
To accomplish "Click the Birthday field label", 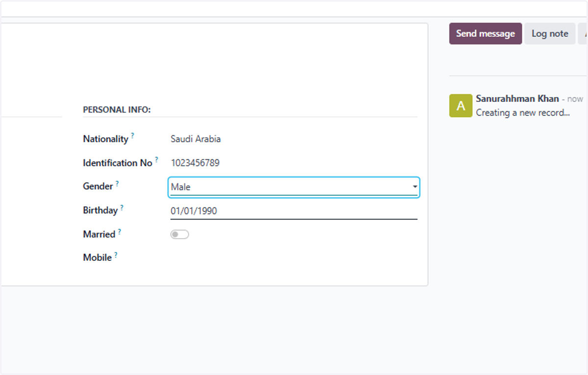I will 100,210.
